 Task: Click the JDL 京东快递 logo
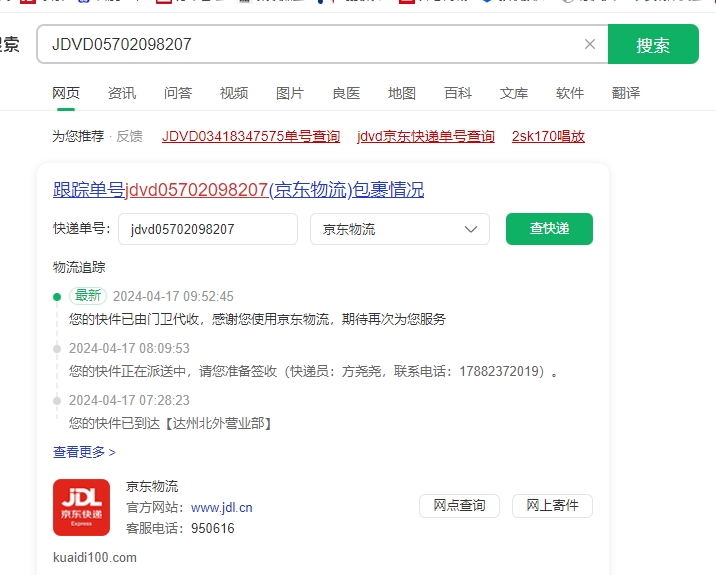point(81,507)
